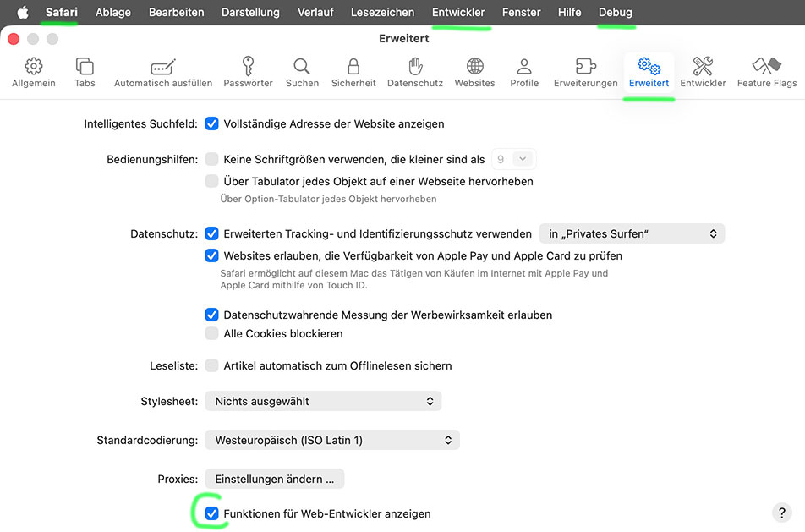Image resolution: width=805 pixels, height=532 pixels.
Task: Enable Alle Cookies blockieren checkbox
Action: pyautogui.click(x=211, y=333)
